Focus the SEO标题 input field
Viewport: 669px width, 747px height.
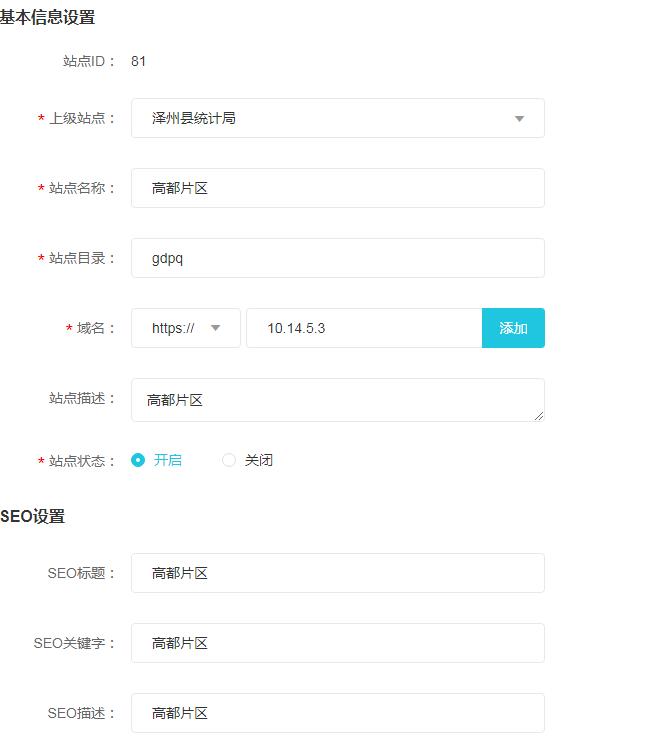click(337, 573)
